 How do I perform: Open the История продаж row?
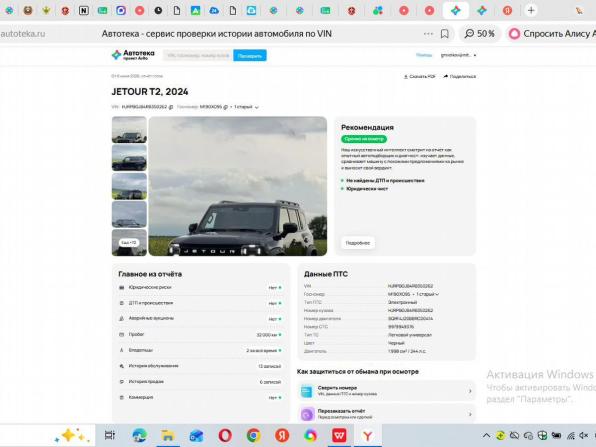[200, 382]
